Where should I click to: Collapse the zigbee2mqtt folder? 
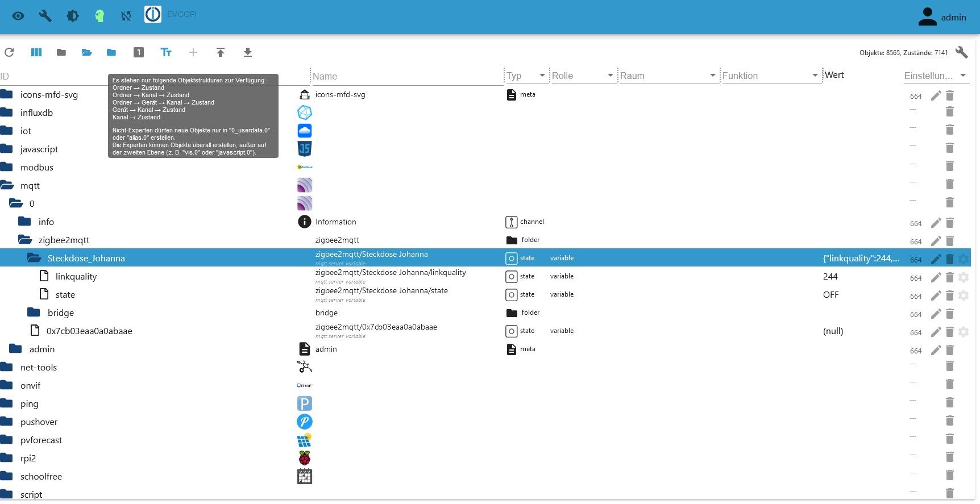25,240
